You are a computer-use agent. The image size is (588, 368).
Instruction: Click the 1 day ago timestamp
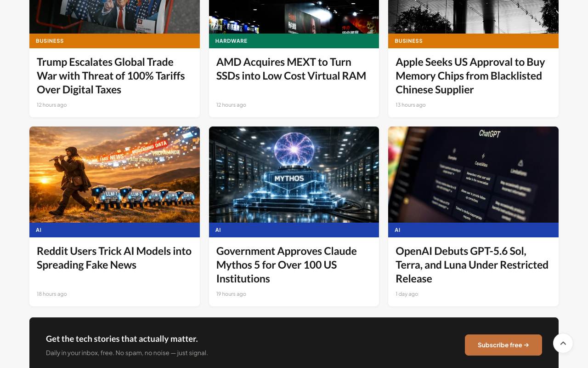click(407, 294)
